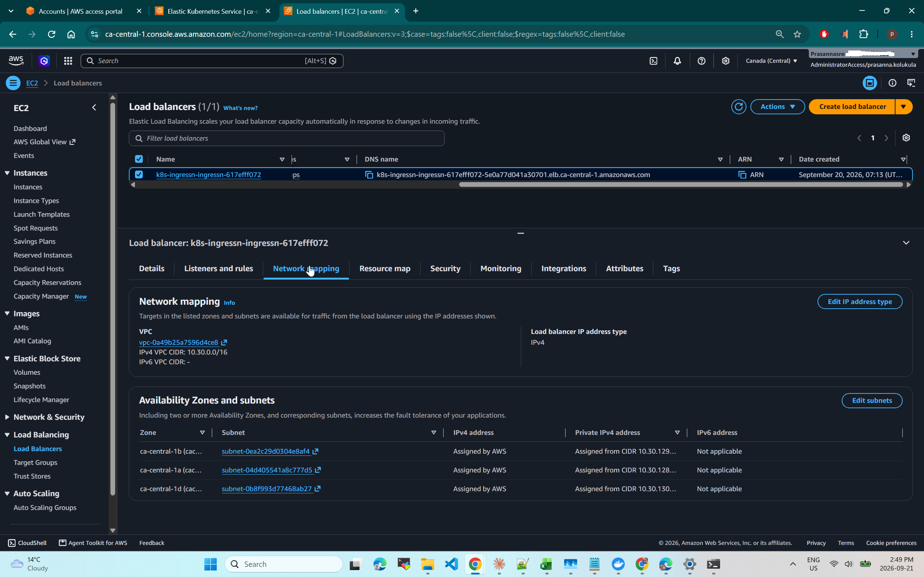Viewport: 924px width, 577px height.
Task: Click the horizontal scrollbar under the table
Action: pyautogui.click(x=680, y=185)
